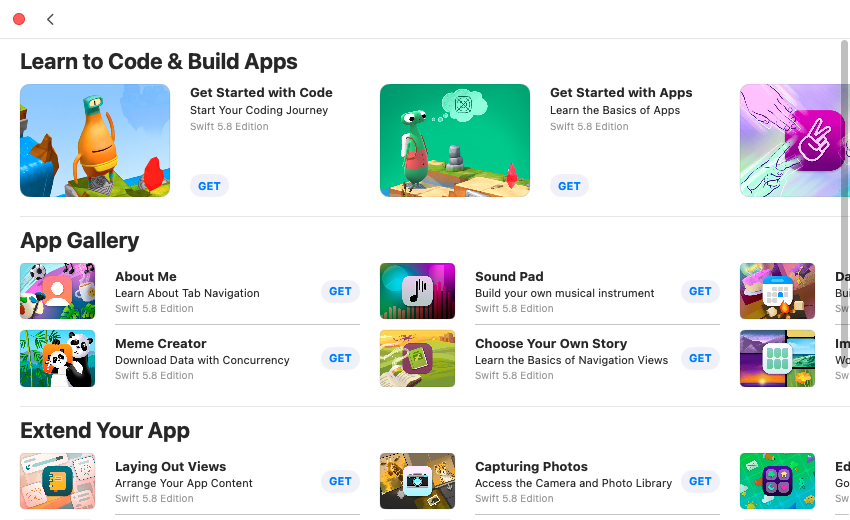
Task: Open Get Started with Apps thumbnail
Action: pos(455,140)
